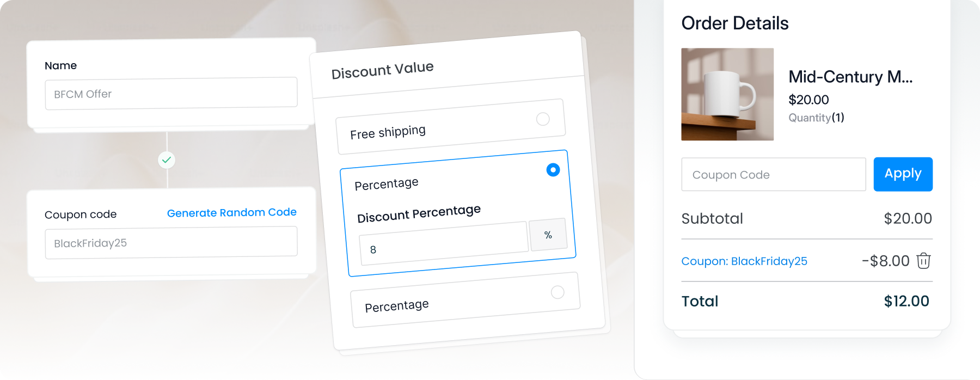Image resolution: width=980 pixels, height=380 pixels.
Task: Click the white mug product thumbnail
Action: [727, 94]
